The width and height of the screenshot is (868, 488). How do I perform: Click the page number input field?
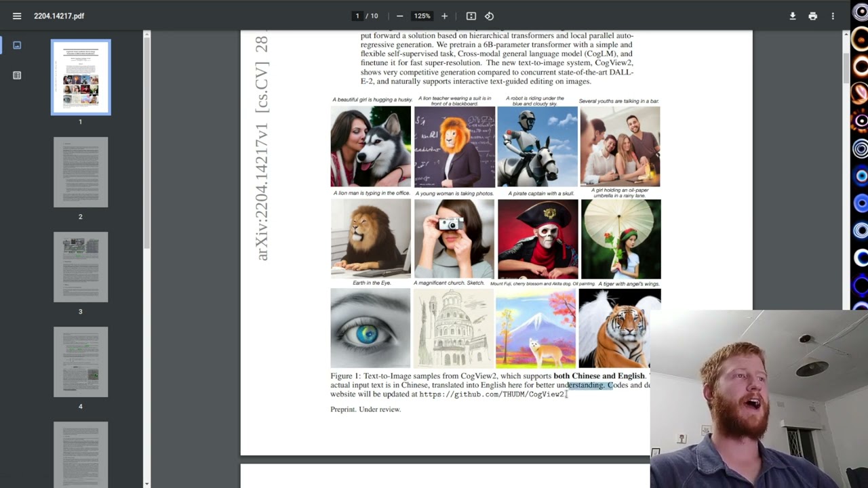pyautogui.click(x=357, y=16)
